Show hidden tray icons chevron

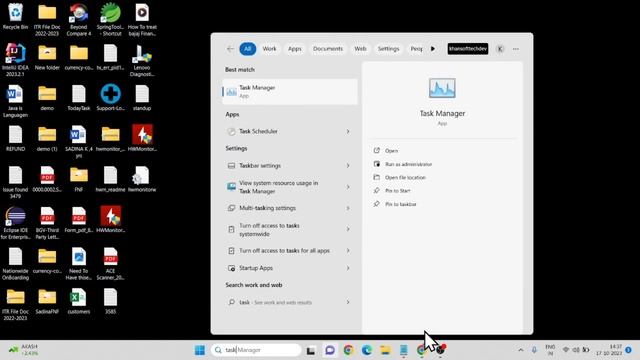521,350
